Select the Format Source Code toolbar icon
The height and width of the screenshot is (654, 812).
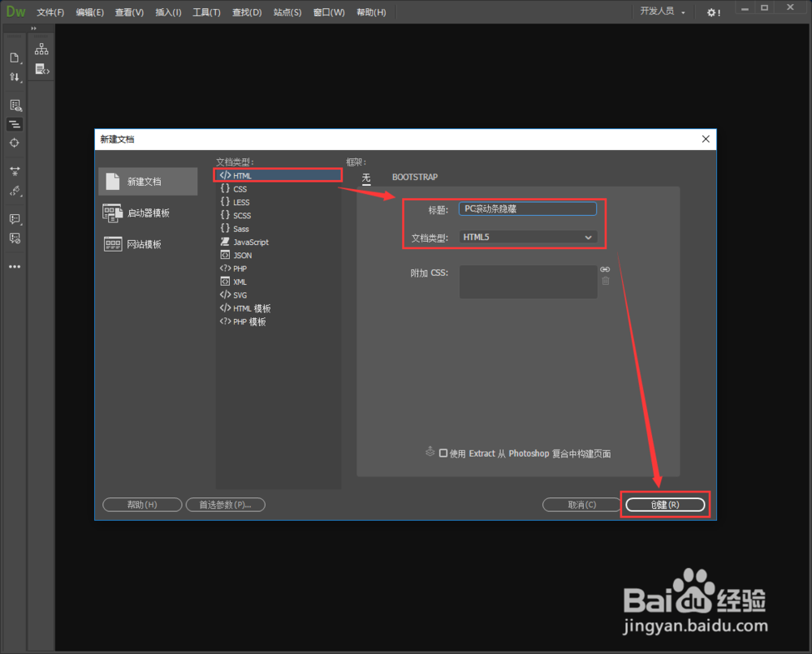[14, 123]
